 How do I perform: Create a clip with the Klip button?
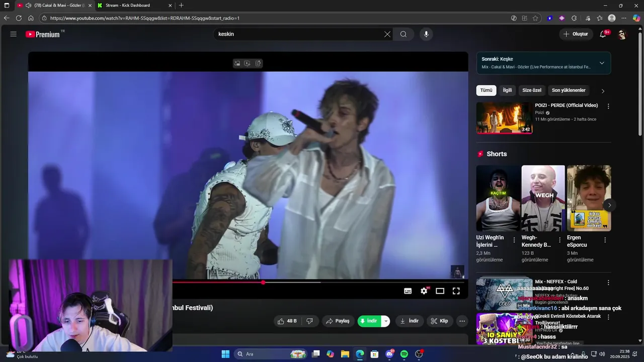440,321
